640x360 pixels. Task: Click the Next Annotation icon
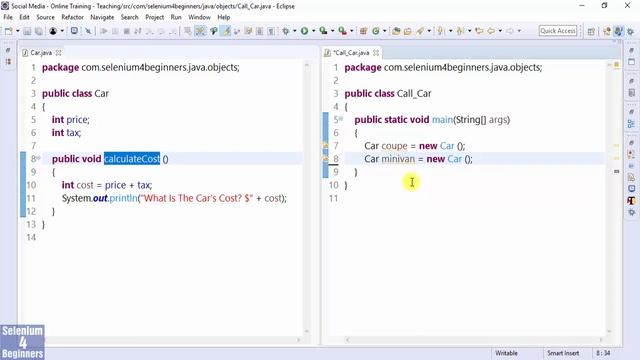tap(440, 31)
